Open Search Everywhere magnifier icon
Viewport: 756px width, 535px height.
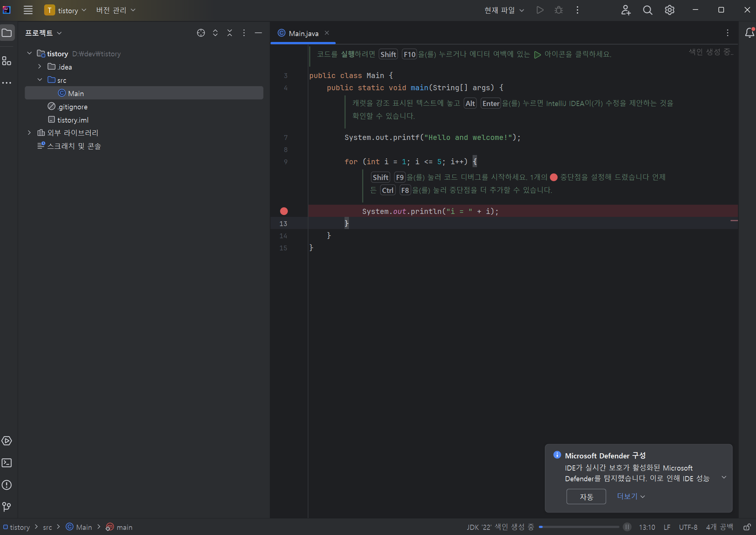tap(647, 10)
